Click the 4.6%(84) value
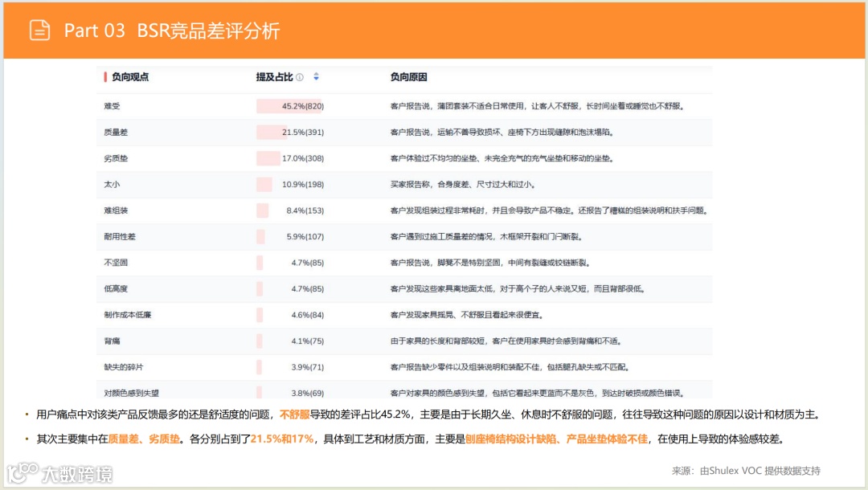The width and height of the screenshot is (868, 490). click(x=308, y=315)
